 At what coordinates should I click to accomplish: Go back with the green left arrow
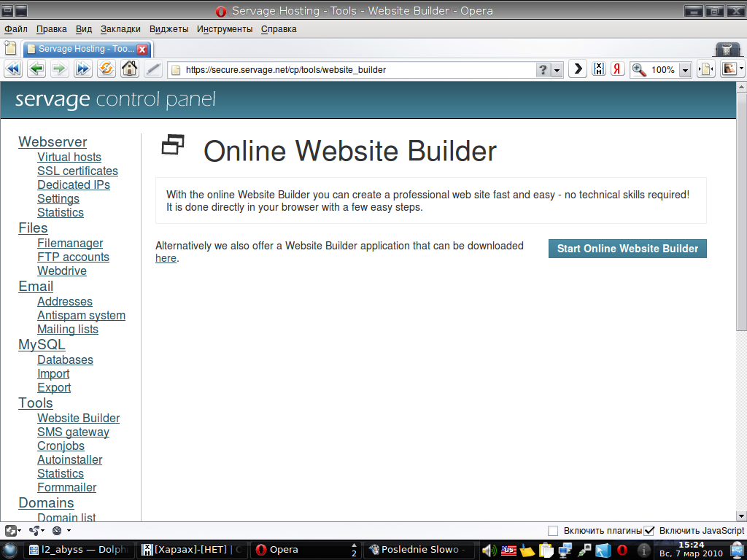pyautogui.click(x=36, y=69)
